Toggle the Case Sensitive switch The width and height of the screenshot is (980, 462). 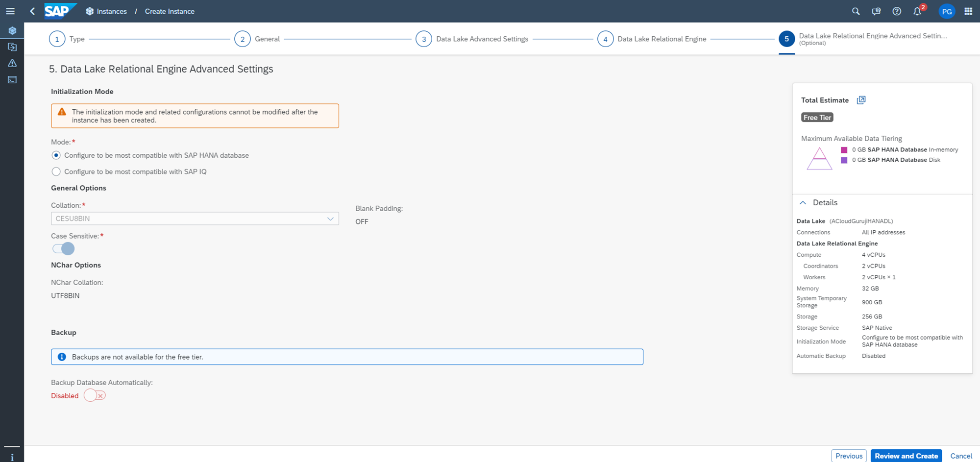coord(64,249)
